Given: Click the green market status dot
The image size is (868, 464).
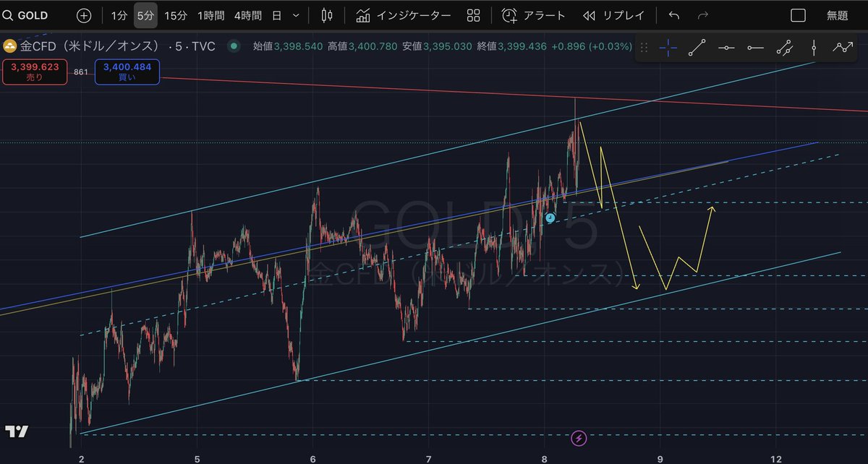Looking at the screenshot, I should tap(233, 46).
